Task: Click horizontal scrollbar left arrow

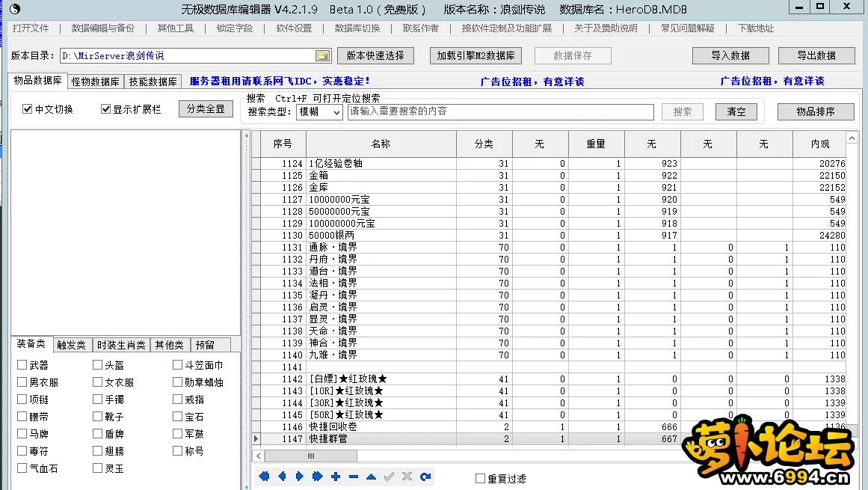Action: 259,456
